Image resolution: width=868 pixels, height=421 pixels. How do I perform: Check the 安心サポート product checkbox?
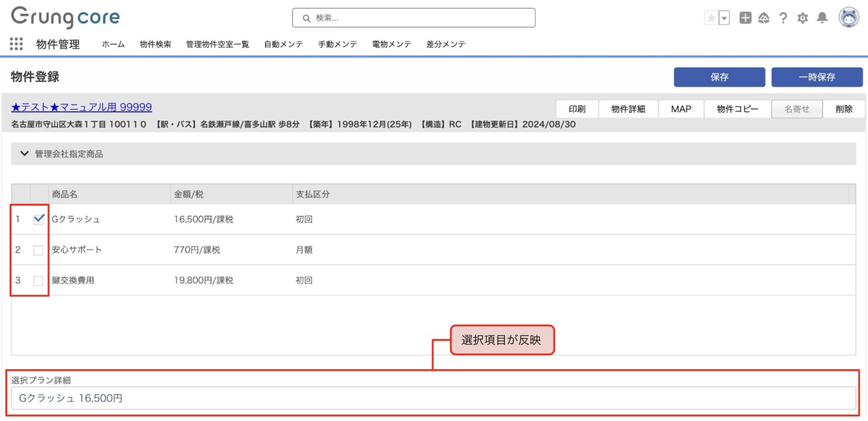(x=38, y=250)
